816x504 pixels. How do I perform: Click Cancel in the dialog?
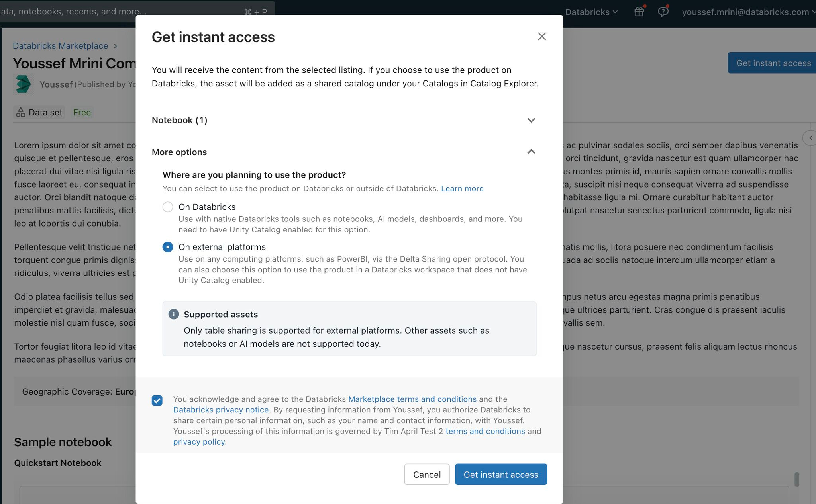click(427, 474)
